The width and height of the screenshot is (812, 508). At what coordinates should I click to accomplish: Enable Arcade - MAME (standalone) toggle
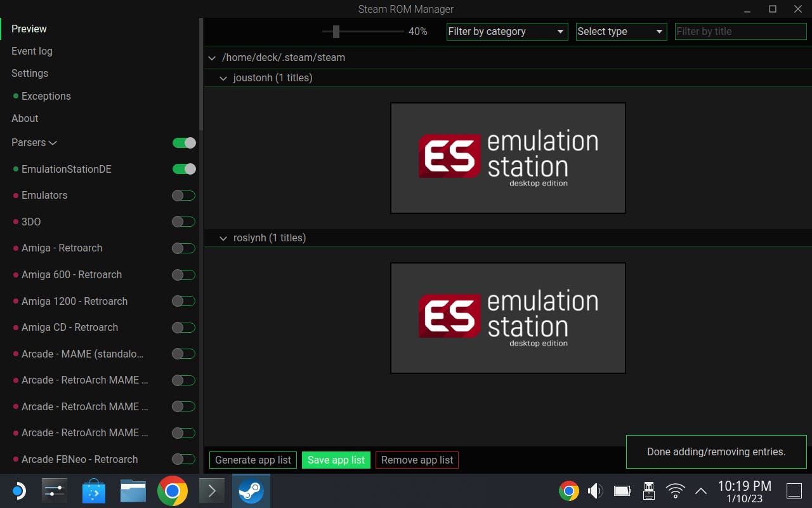click(184, 354)
